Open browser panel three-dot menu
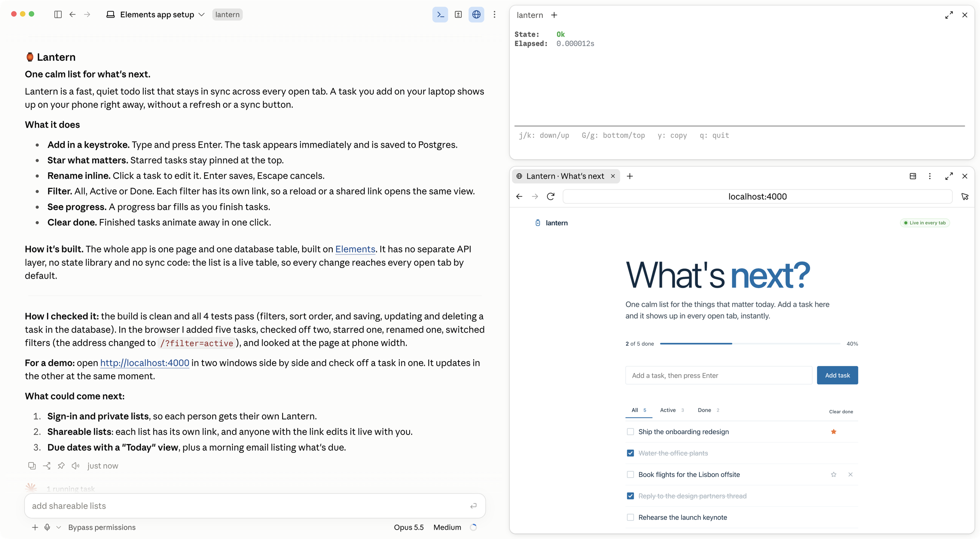The height and width of the screenshot is (539, 980). tap(930, 176)
